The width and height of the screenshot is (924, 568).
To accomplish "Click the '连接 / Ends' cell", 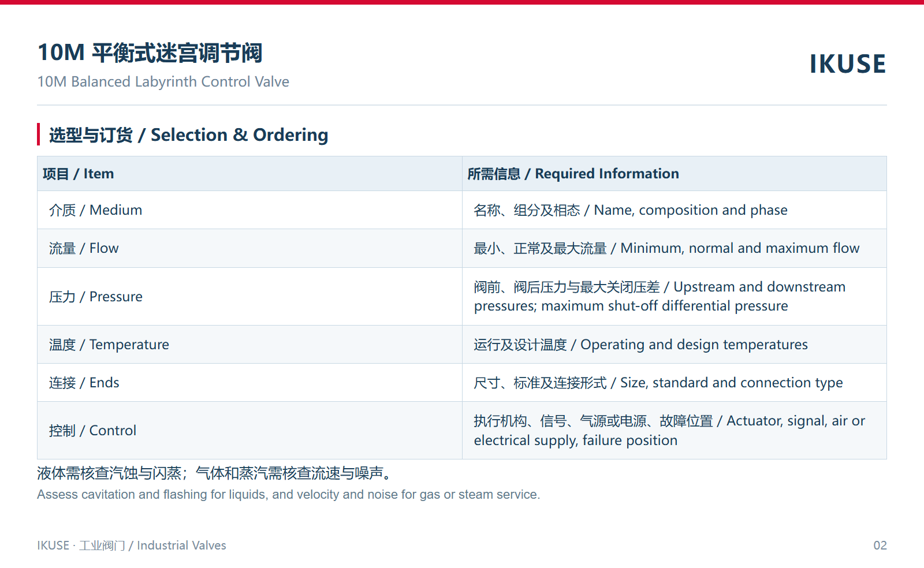I will (x=249, y=383).
